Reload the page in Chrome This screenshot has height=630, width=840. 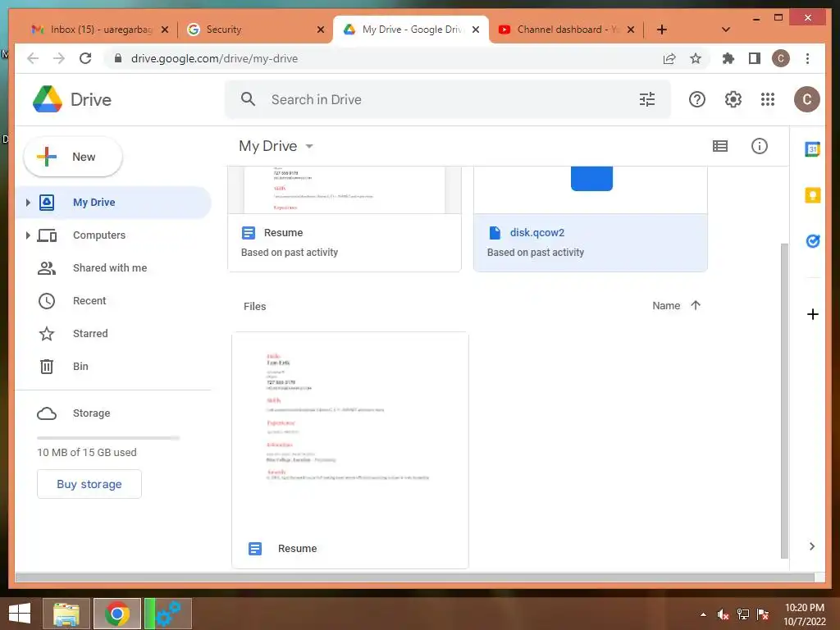pyautogui.click(x=85, y=58)
